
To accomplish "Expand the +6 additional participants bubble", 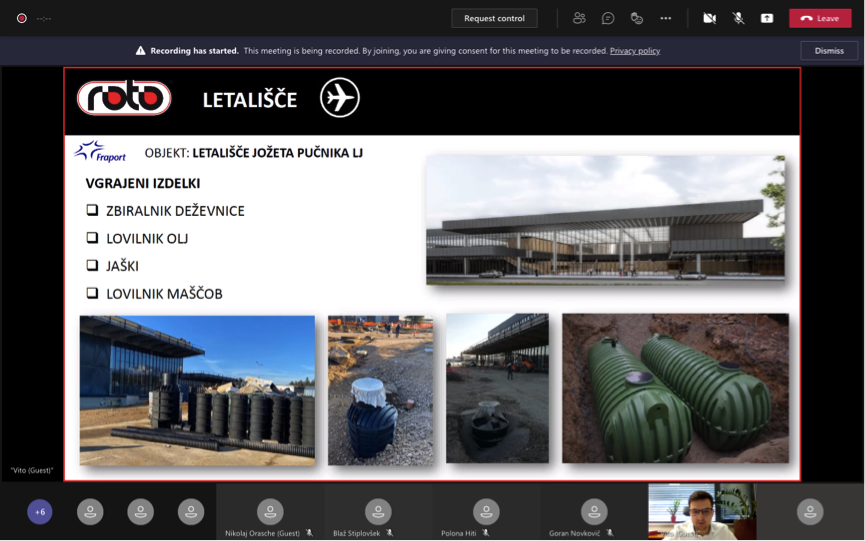I will [40, 512].
